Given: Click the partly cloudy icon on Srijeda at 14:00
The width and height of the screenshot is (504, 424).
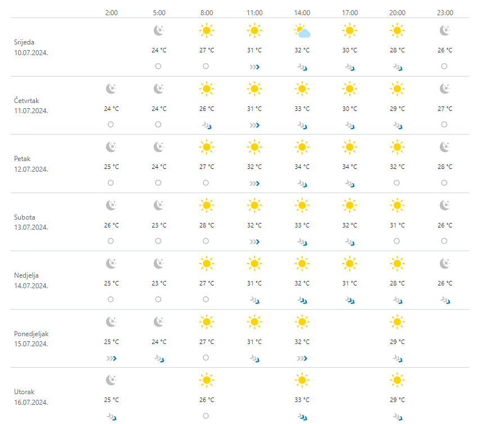Looking at the screenshot, I should pos(302,31).
